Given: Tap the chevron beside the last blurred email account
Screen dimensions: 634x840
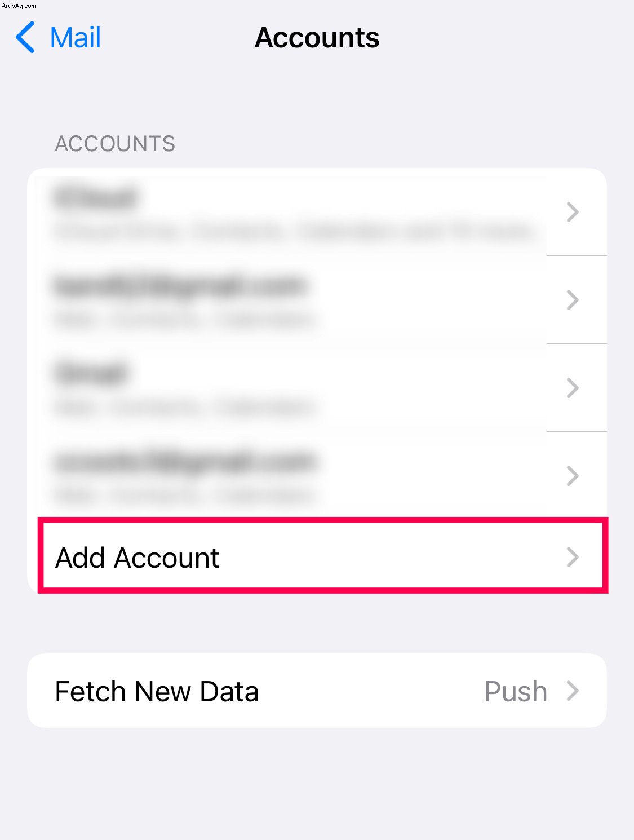Looking at the screenshot, I should [573, 476].
